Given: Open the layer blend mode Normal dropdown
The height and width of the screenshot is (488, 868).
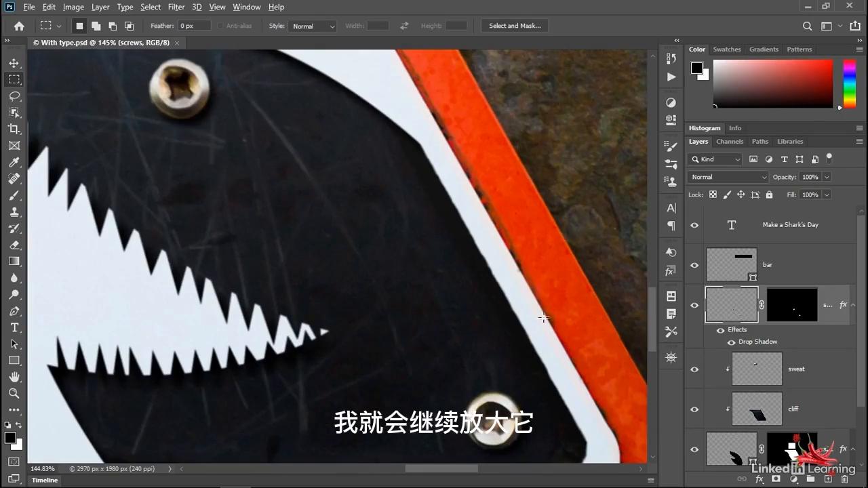Looking at the screenshot, I should coord(727,177).
